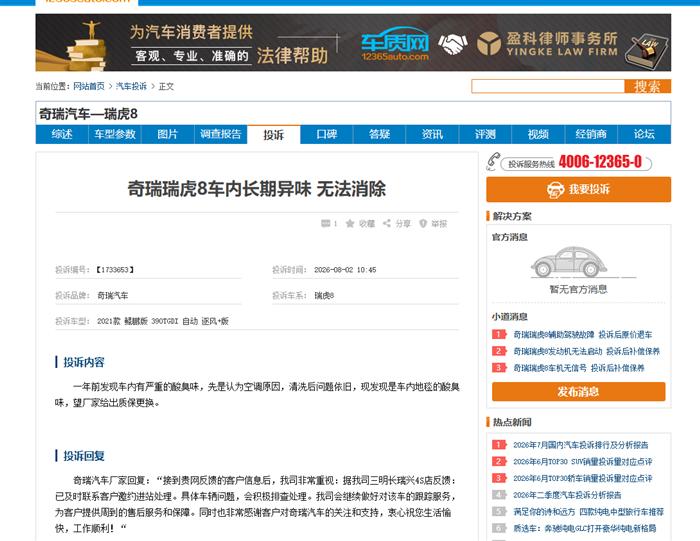Go to 网站首页 breadcrumb link
This screenshot has width=700, height=541.
point(89,86)
